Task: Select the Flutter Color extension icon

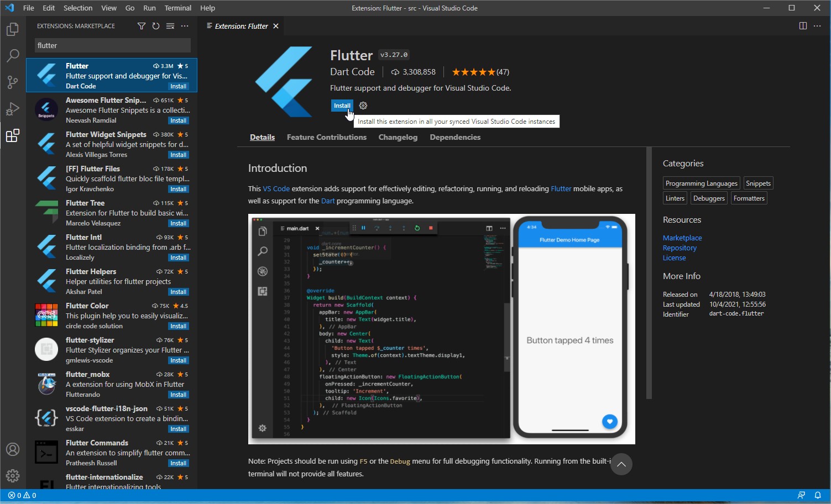Action: 46,316
